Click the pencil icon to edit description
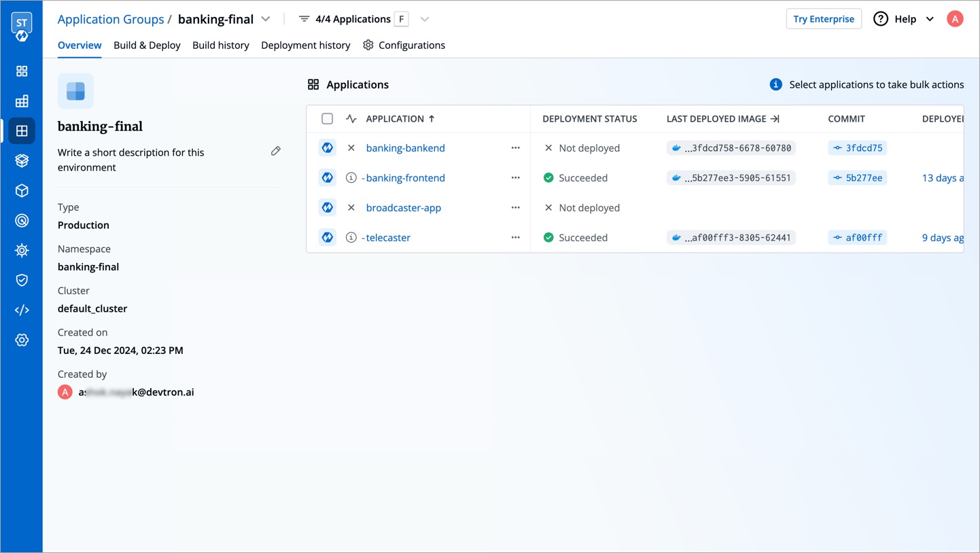 point(275,151)
